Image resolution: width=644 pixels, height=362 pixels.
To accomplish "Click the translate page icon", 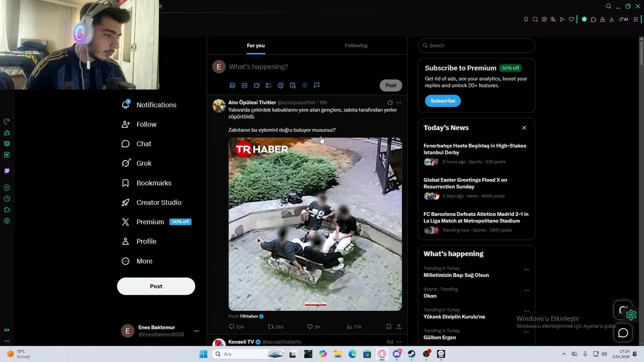I will (x=553, y=19).
